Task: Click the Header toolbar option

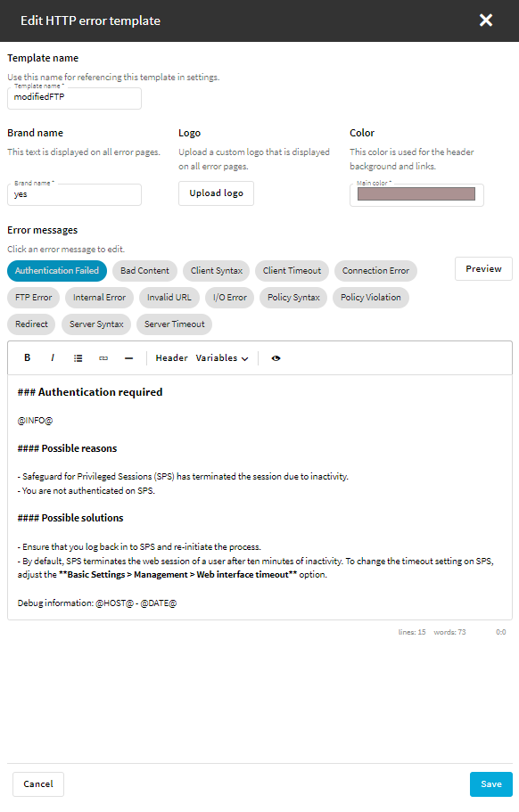Action: (171, 357)
